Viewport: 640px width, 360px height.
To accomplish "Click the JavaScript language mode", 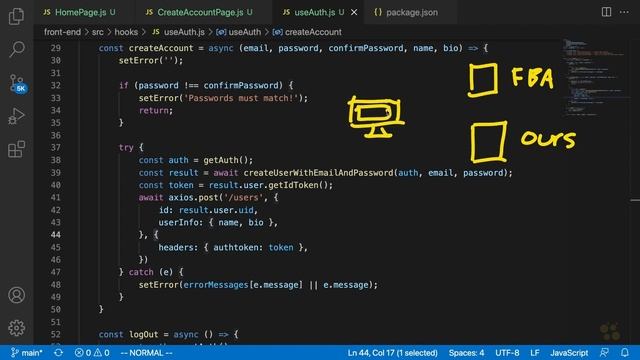I will 569,353.
